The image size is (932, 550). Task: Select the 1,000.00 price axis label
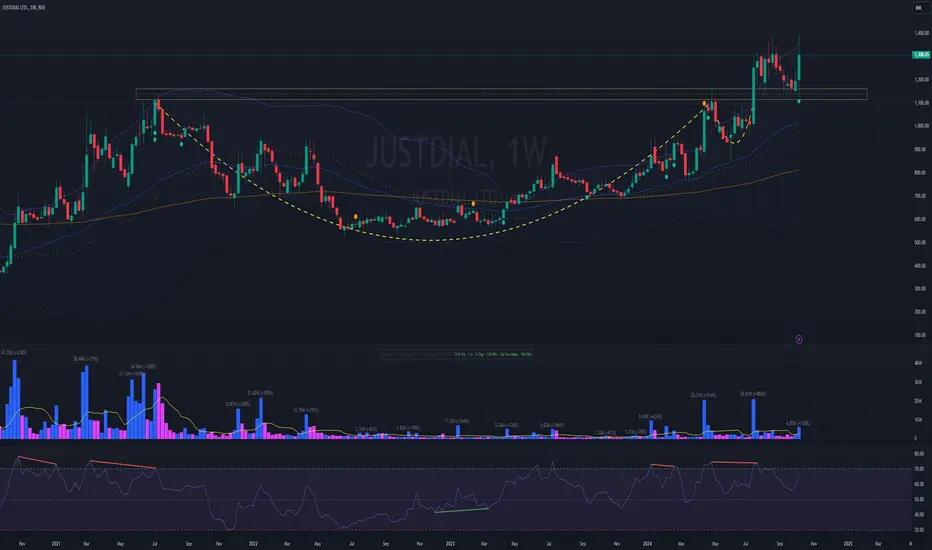click(x=921, y=126)
